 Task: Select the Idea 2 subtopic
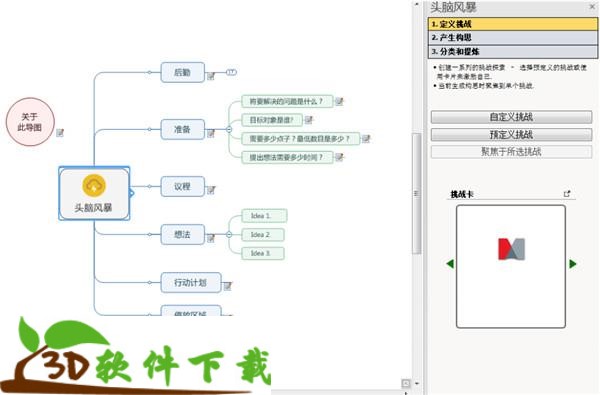[262, 235]
